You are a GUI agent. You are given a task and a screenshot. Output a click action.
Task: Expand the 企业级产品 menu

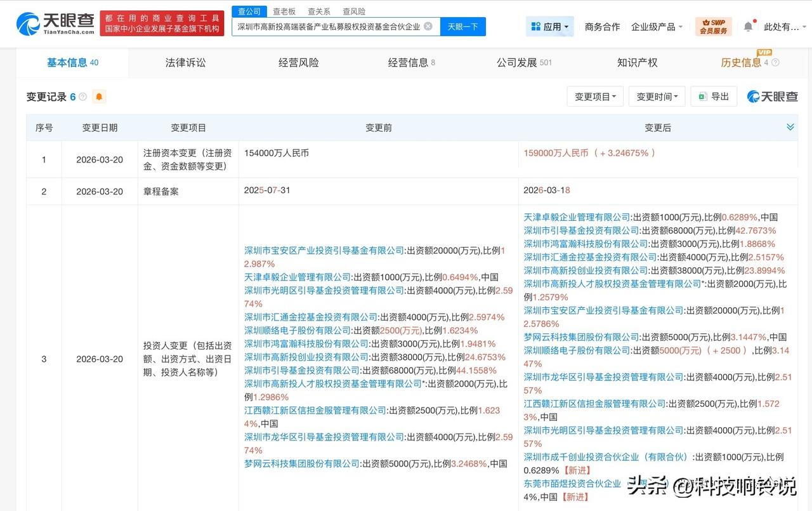point(657,27)
